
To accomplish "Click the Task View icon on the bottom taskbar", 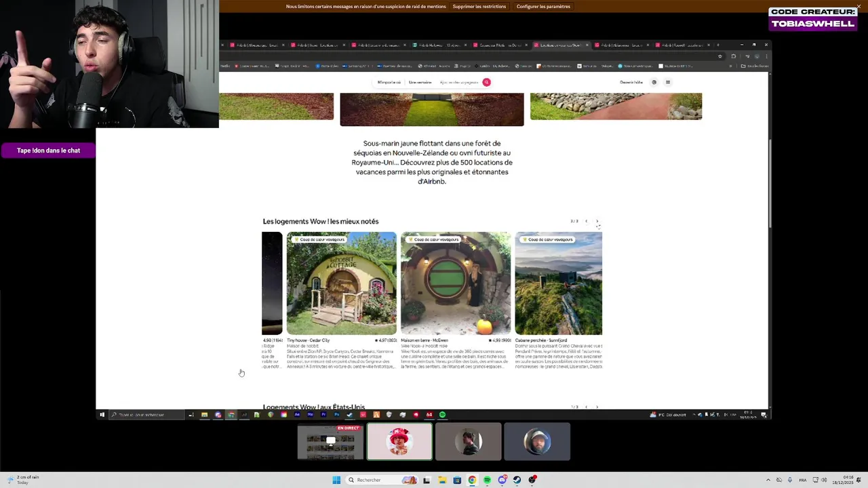I will point(427,480).
